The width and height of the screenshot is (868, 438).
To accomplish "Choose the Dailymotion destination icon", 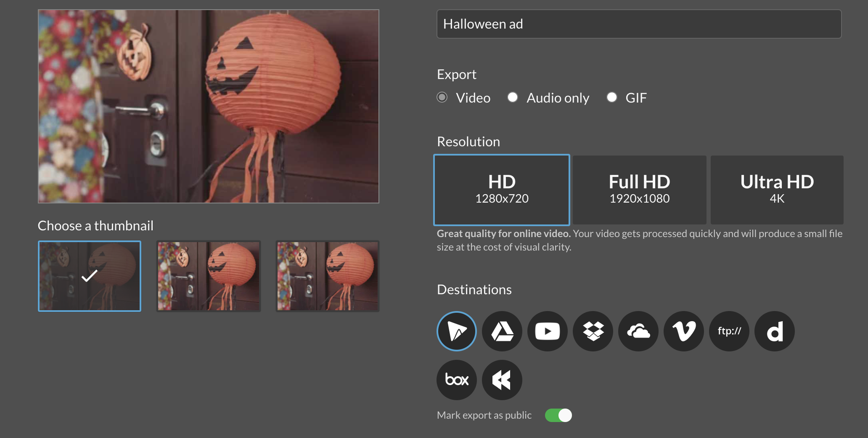I will click(x=775, y=331).
